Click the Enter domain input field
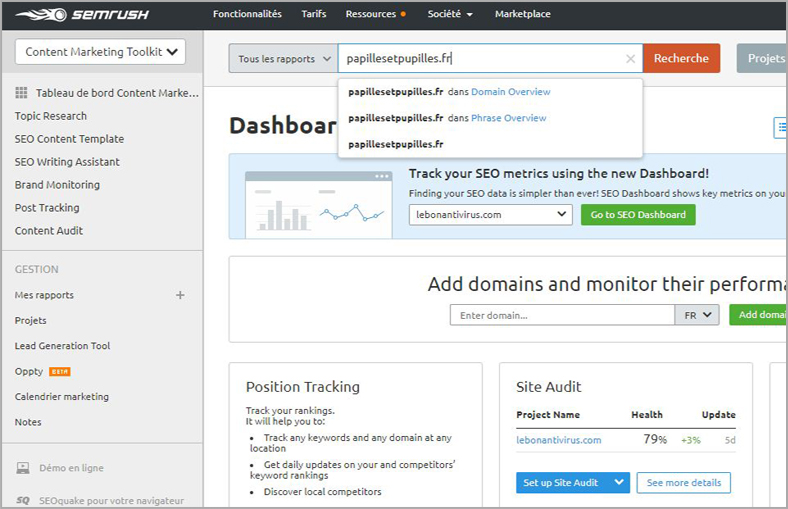Screen dimensions: 788x509 pos(562,315)
